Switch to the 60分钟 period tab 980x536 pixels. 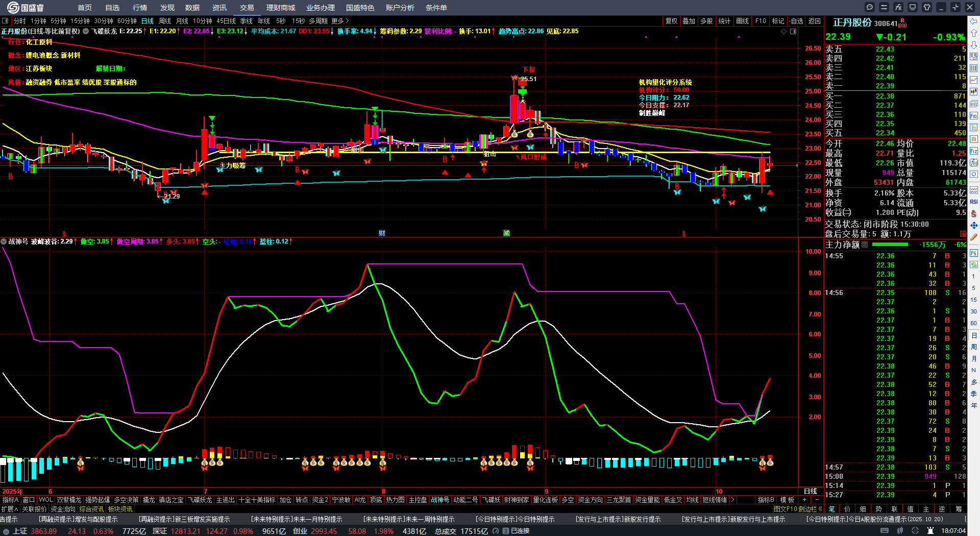(127, 21)
